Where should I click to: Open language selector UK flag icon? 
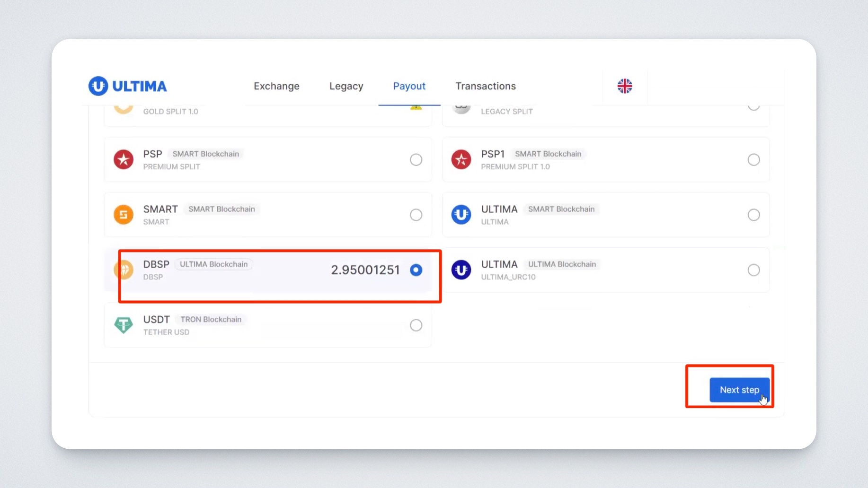click(x=624, y=86)
